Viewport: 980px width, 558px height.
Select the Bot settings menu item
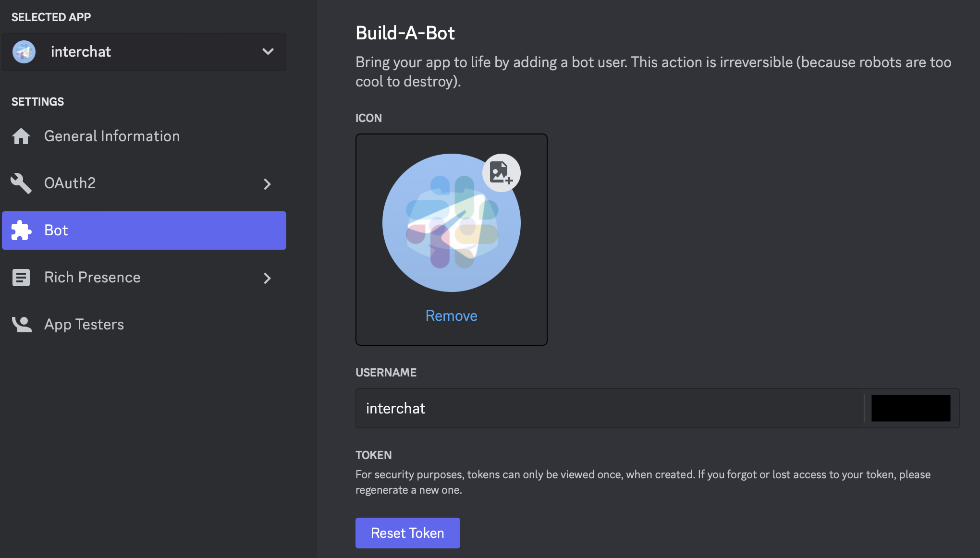tap(144, 230)
